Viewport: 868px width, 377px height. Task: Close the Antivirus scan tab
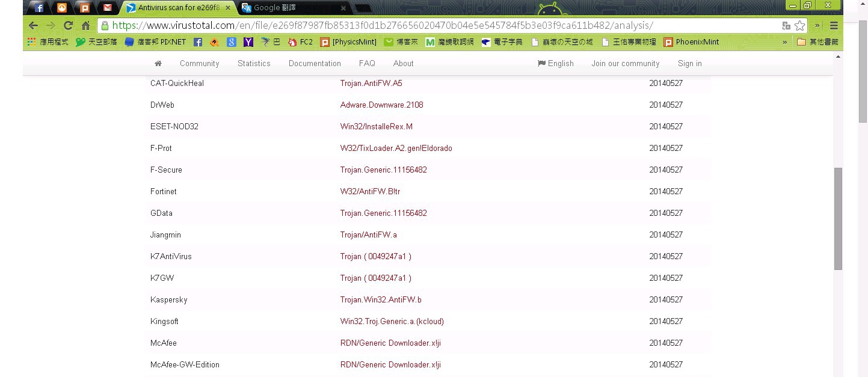[228, 8]
